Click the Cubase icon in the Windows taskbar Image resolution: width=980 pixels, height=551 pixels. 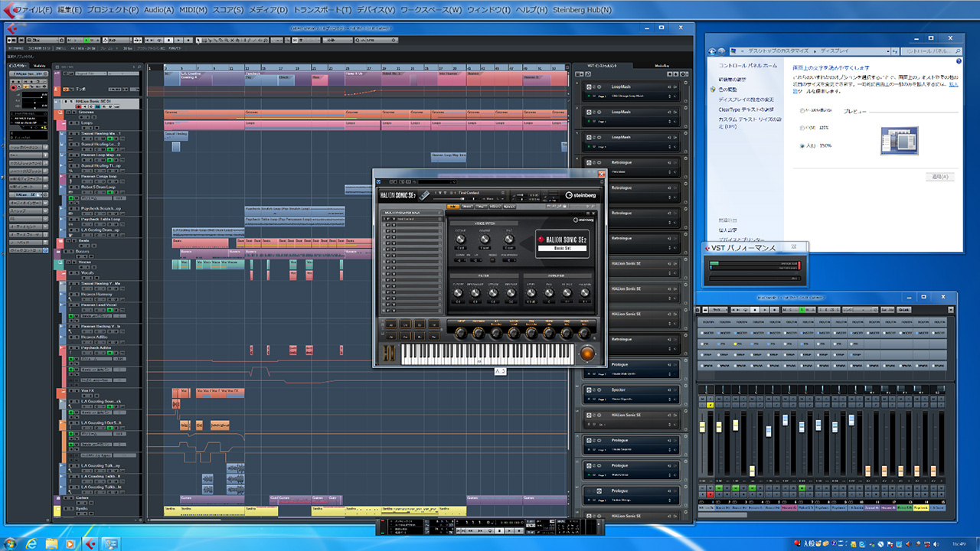pos(90,543)
